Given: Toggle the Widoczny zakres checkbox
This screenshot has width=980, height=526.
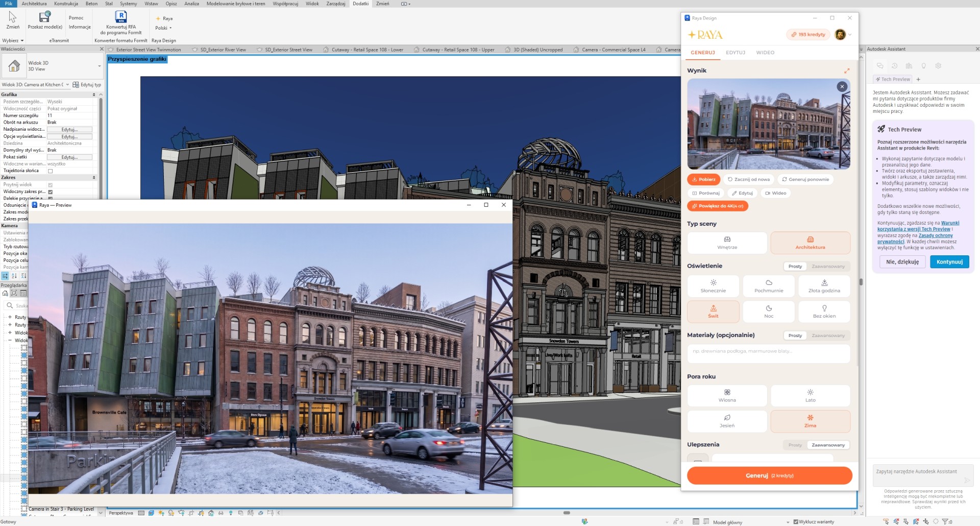Looking at the screenshot, I should (51, 192).
